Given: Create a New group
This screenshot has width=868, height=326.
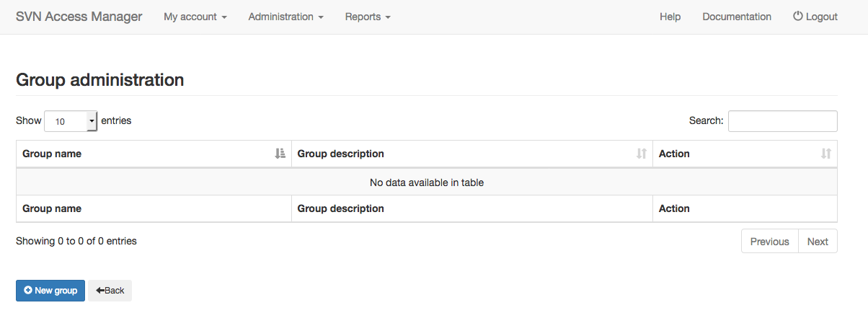Looking at the screenshot, I should 50,291.
